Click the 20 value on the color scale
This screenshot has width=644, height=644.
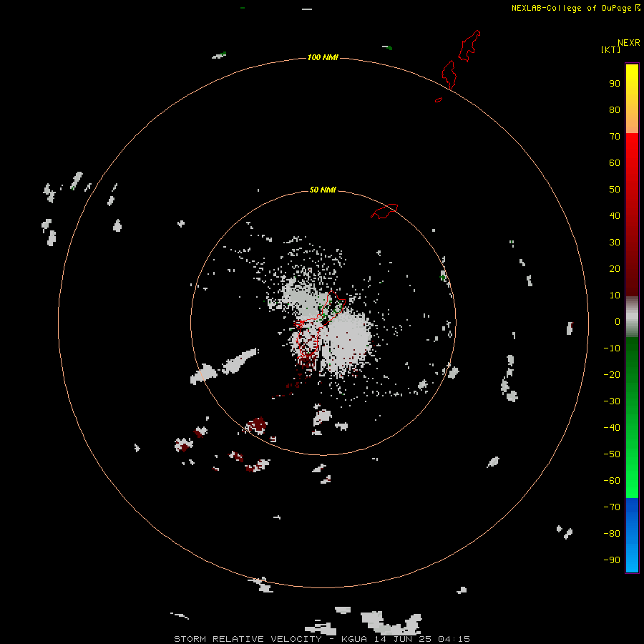pyautogui.click(x=615, y=269)
